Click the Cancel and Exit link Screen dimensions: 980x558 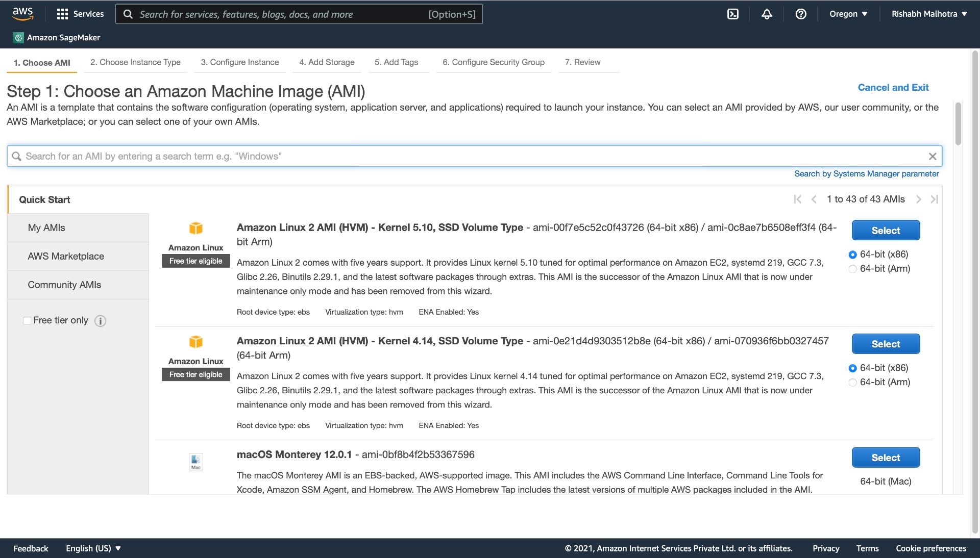[x=893, y=88]
